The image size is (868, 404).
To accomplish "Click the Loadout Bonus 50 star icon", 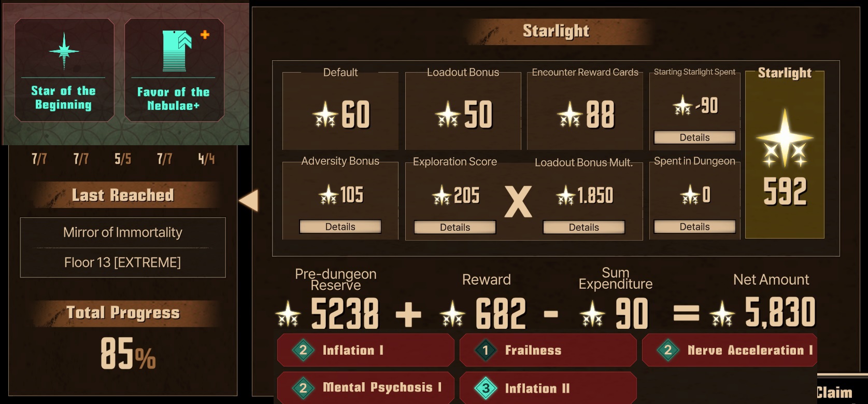I will tap(448, 115).
